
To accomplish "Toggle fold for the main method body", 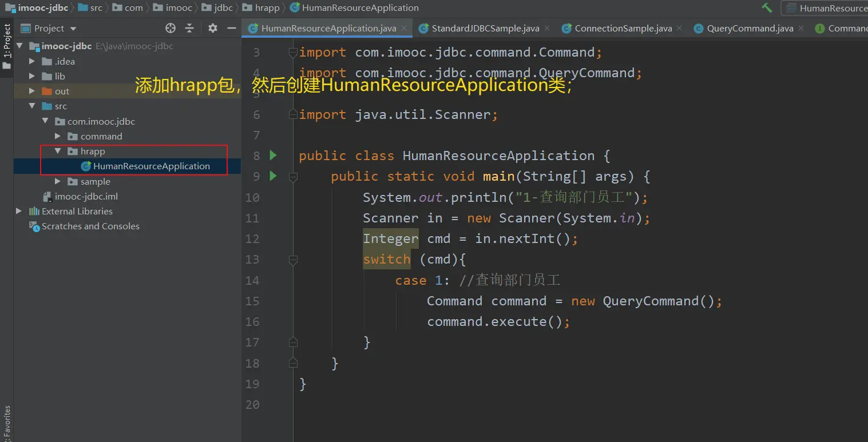I will pos(293,177).
